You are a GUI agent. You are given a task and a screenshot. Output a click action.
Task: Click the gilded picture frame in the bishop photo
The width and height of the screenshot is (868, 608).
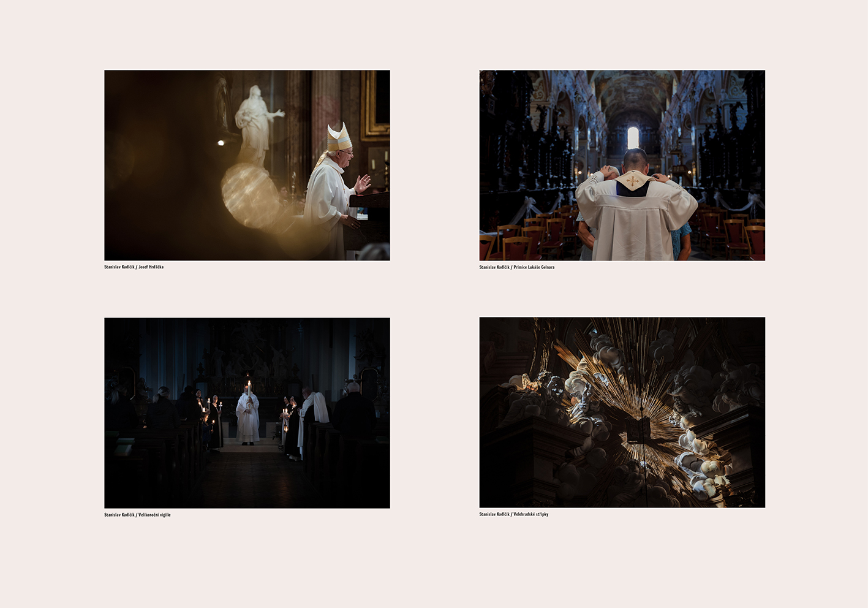tap(374, 104)
